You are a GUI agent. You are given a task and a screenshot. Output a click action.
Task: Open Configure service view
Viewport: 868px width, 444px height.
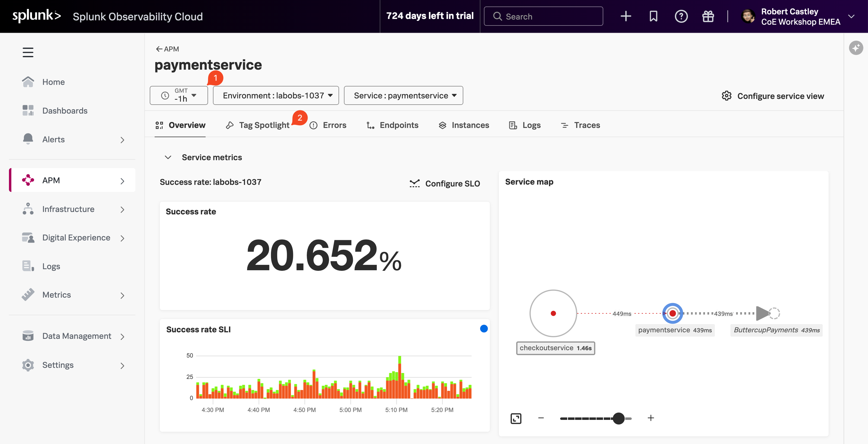pos(773,96)
